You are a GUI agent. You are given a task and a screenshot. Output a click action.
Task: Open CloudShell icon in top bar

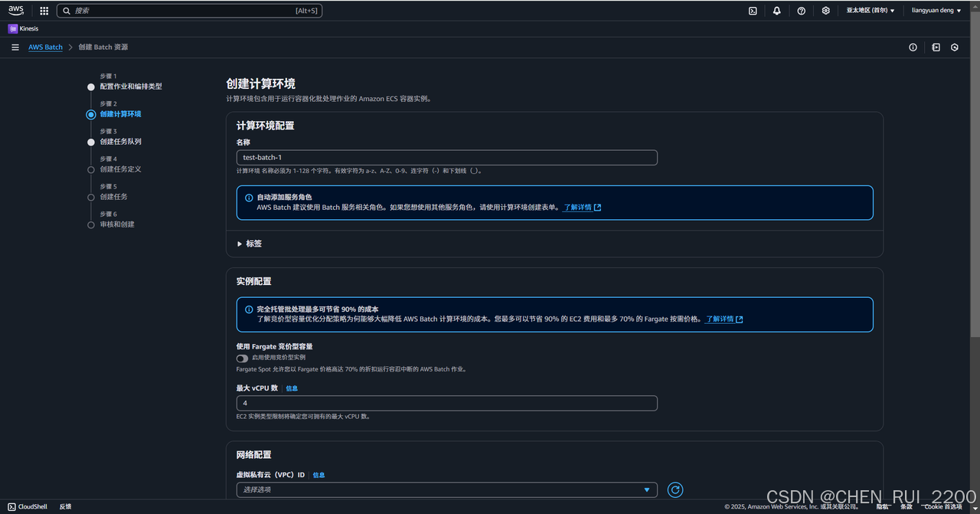point(753,11)
